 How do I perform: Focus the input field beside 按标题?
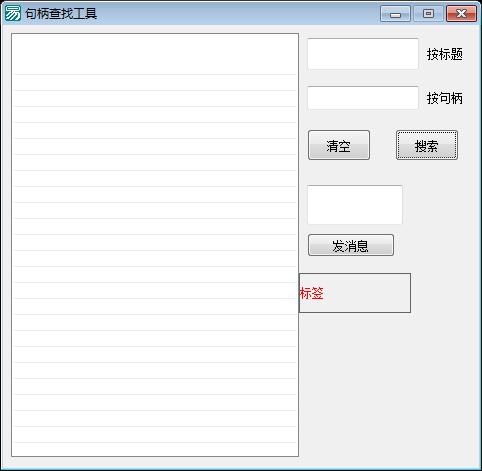363,54
